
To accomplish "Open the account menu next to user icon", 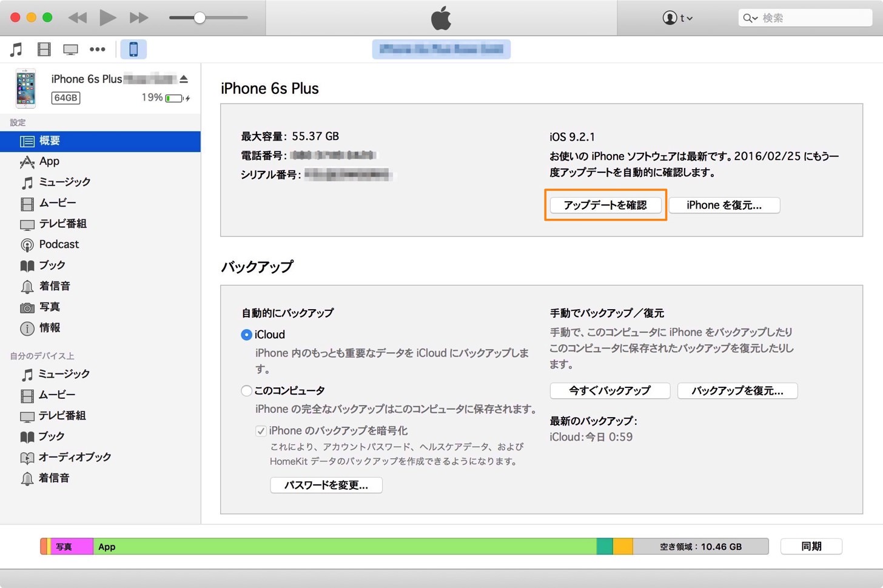I will click(x=677, y=18).
